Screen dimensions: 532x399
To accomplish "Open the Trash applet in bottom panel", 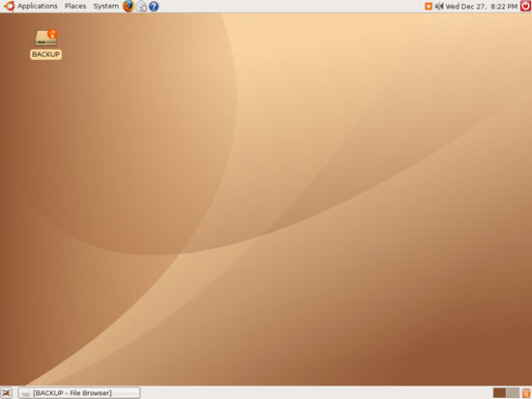I will pos(526,393).
